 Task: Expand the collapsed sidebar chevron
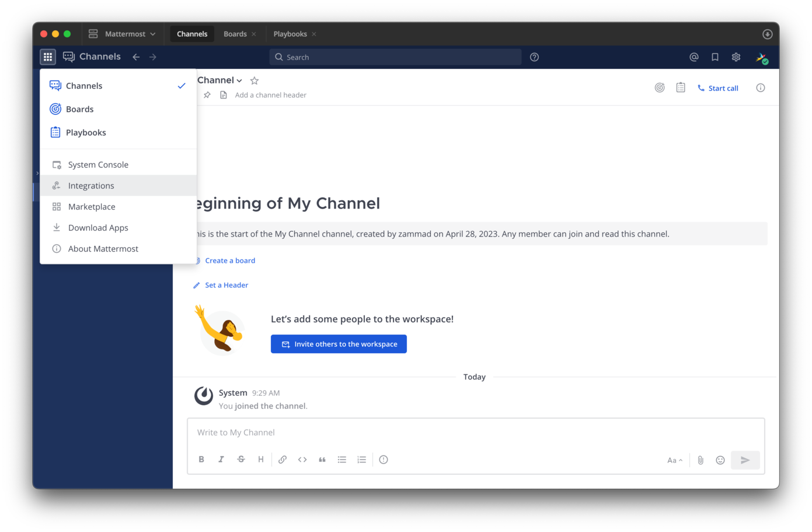pyautogui.click(x=37, y=173)
